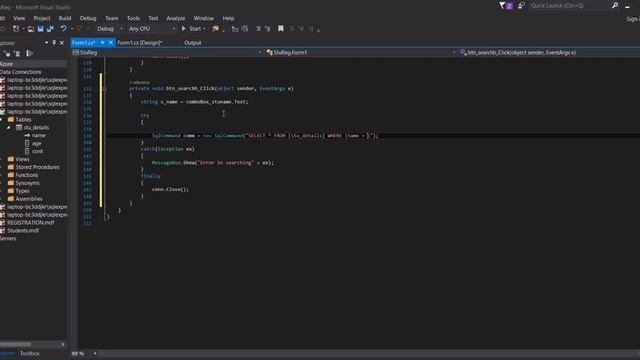
Task: Open Server Explorer window options dropdown
Action: click(47, 42)
